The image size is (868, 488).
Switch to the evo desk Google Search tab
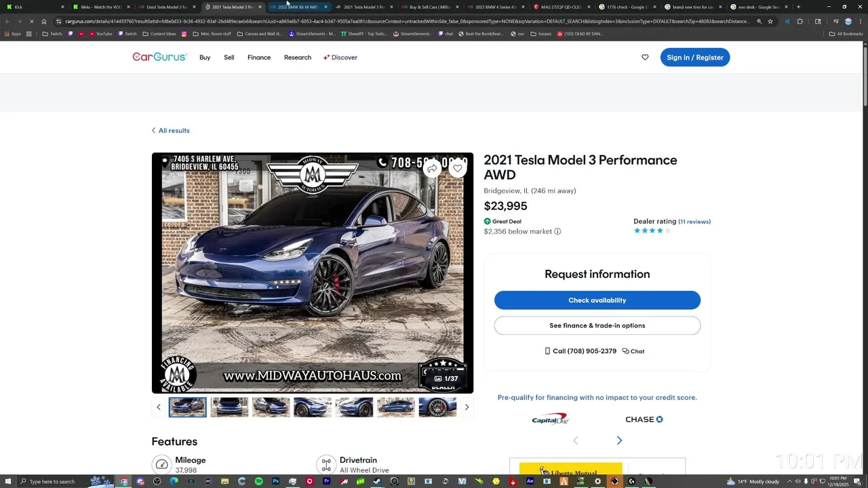pyautogui.click(x=758, y=7)
